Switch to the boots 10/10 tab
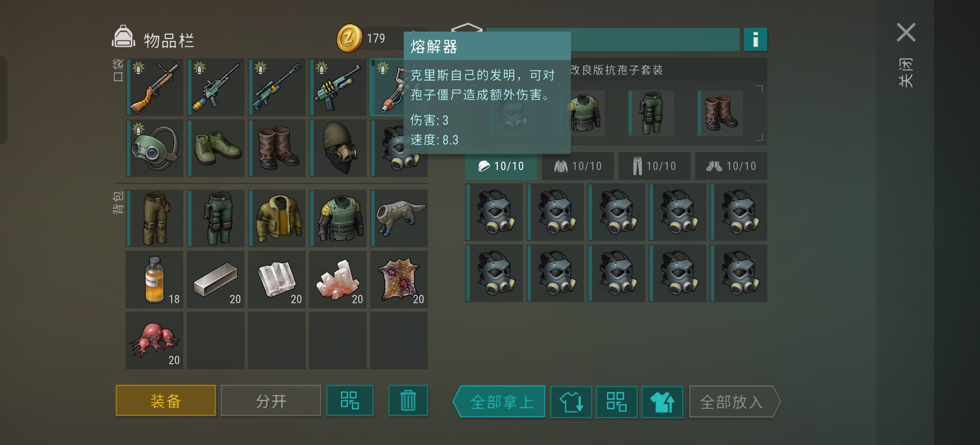Viewport: 980px width, 445px height. (x=731, y=166)
